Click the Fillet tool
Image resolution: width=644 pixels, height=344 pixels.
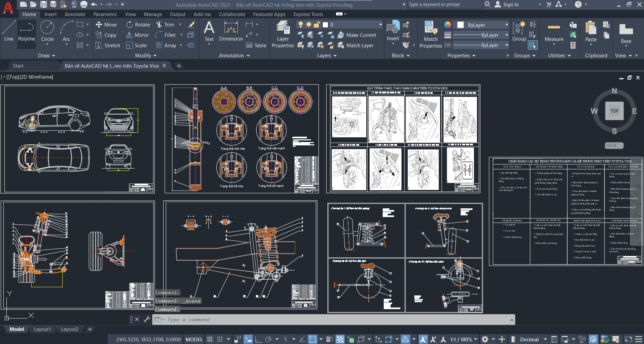tap(166, 35)
